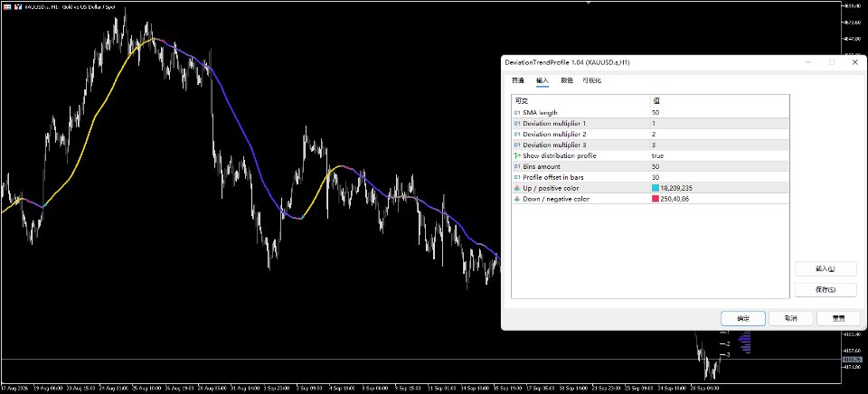
Task: Click the icon beside Deviation multiplier 1
Action: pyautogui.click(x=517, y=124)
